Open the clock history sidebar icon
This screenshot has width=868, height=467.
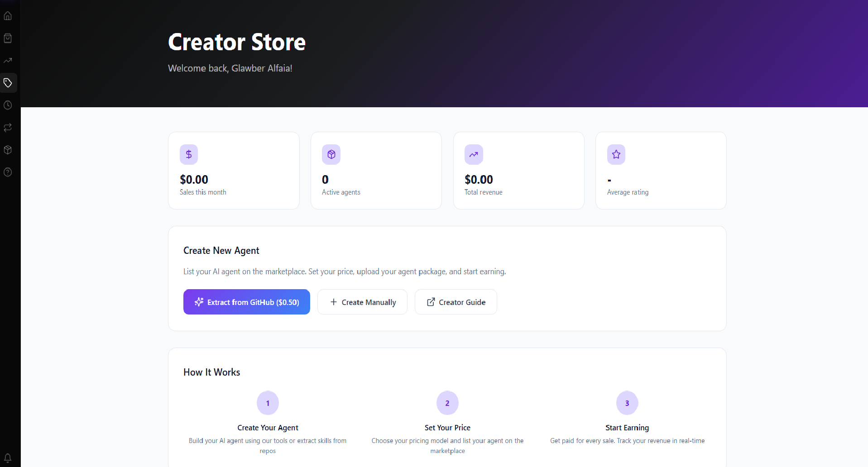click(8, 105)
